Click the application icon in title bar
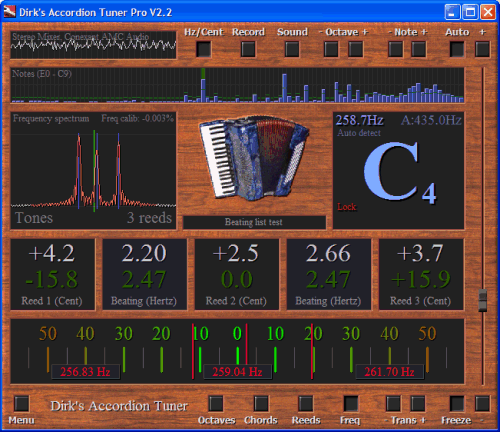 click(x=10, y=12)
